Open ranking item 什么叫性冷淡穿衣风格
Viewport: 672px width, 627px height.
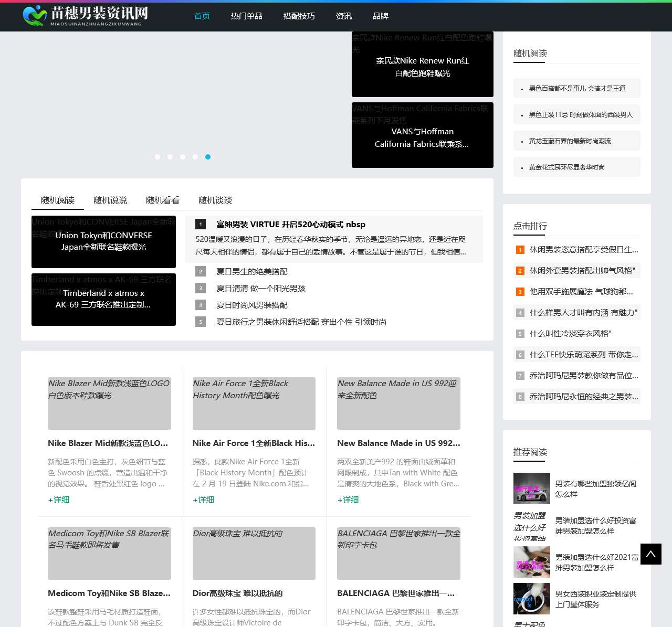pyautogui.click(x=571, y=333)
